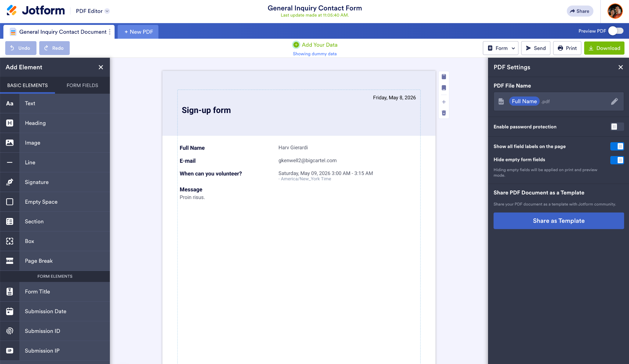629x364 pixels.
Task: Insert a Box element
Action: 55,241
